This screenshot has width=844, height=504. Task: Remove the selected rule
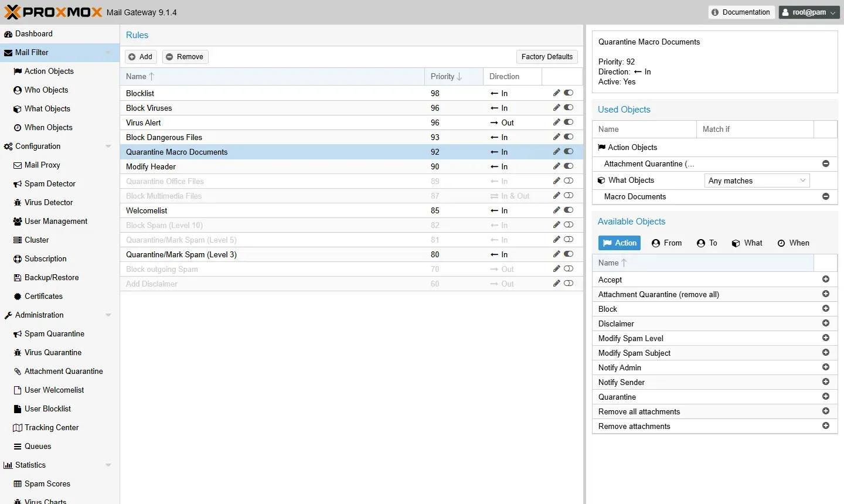[x=185, y=57]
